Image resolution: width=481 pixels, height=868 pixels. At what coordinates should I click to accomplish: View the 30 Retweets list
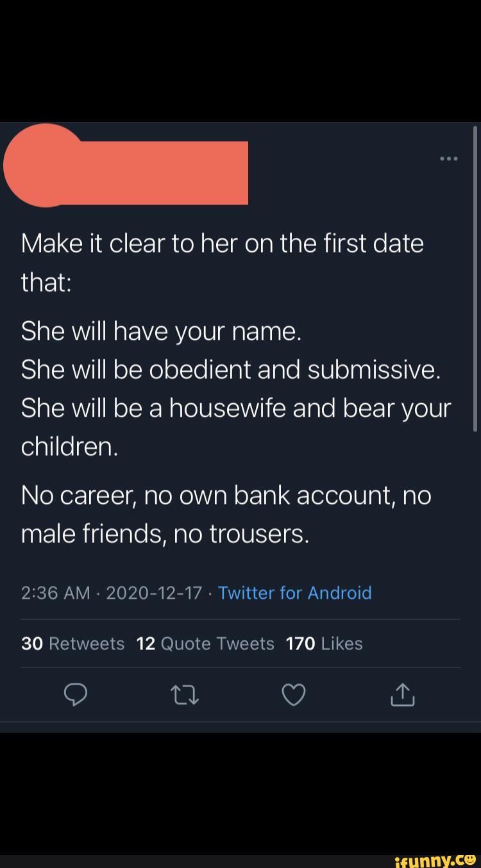point(72,644)
